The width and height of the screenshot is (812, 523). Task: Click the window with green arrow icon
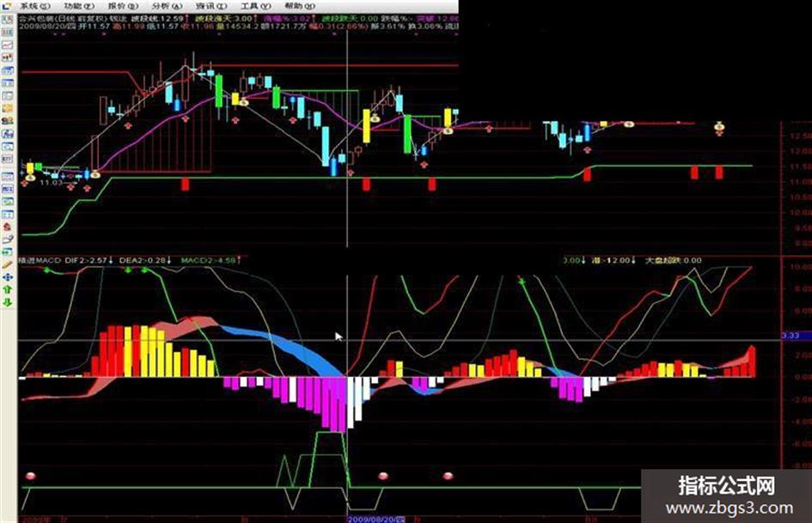[x=7, y=252]
